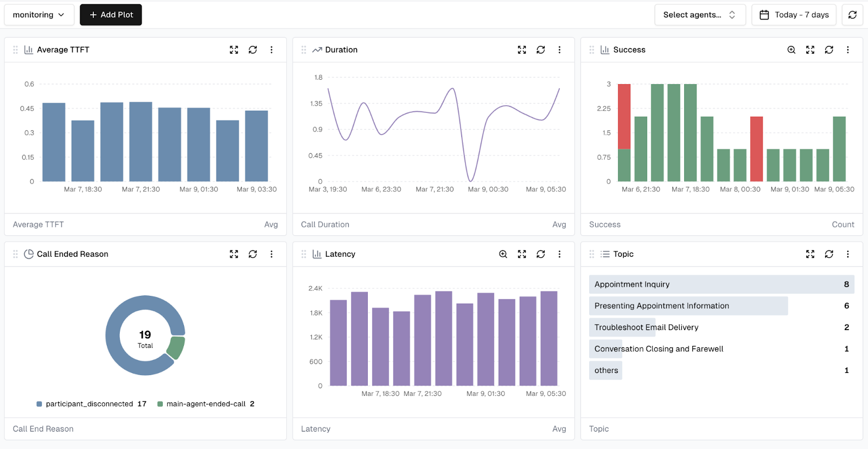Image resolution: width=868 pixels, height=449 pixels.
Task: Refresh the Duration chart
Action: 540,50
